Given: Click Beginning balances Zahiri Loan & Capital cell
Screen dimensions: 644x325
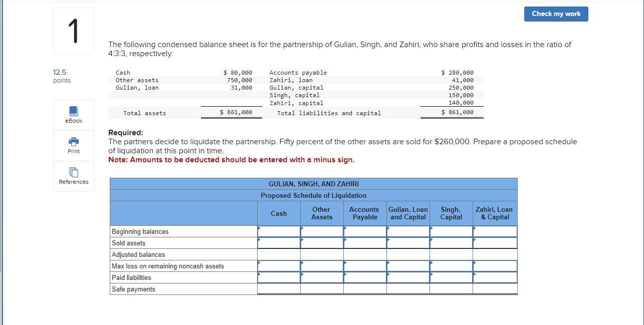Looking at the screenshot, I should (494, 231).
